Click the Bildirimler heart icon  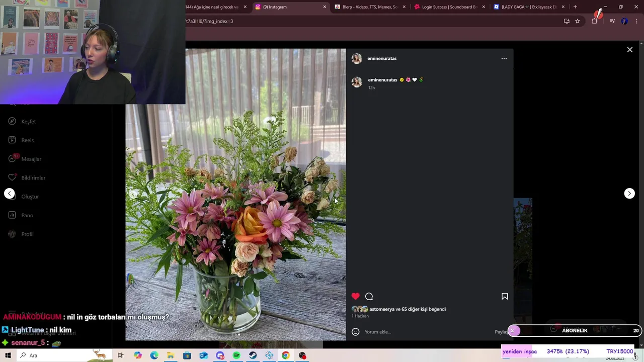pos(12,177)
